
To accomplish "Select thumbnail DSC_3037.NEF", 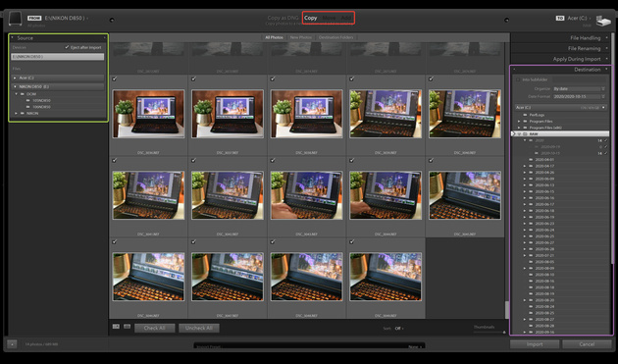I will tap(228, 114).
